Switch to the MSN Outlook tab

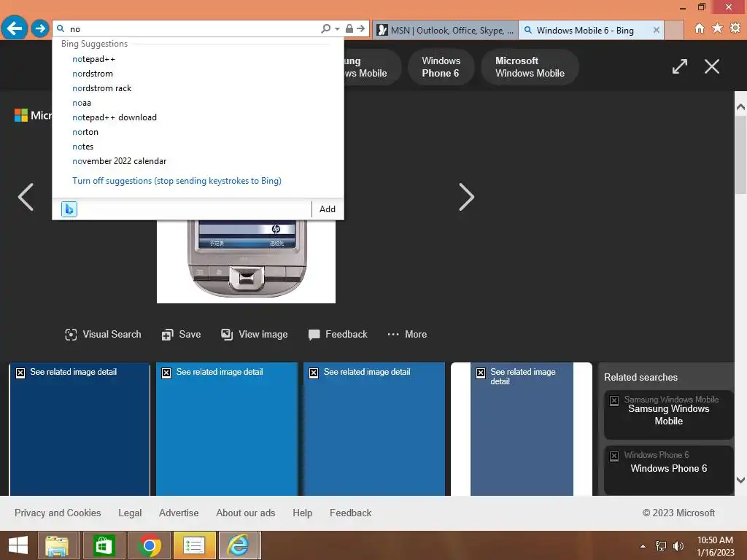(x=445, y=30)
